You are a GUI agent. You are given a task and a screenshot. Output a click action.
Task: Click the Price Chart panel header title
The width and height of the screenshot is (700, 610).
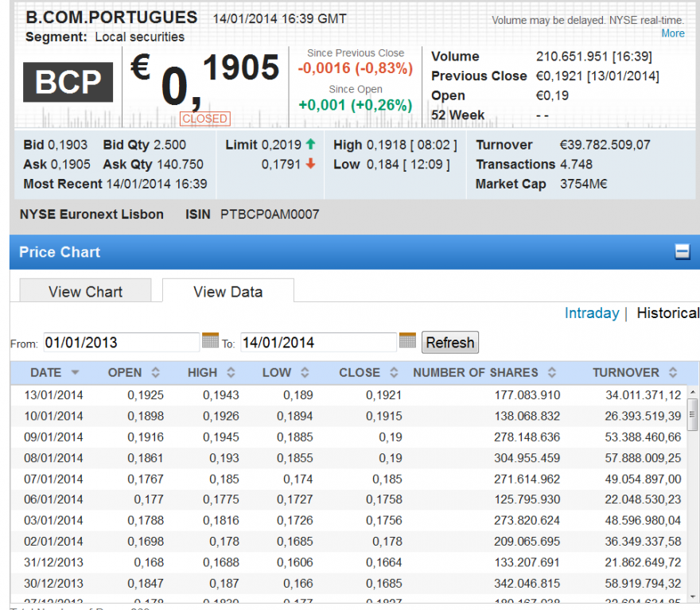(x=60, y=252)
